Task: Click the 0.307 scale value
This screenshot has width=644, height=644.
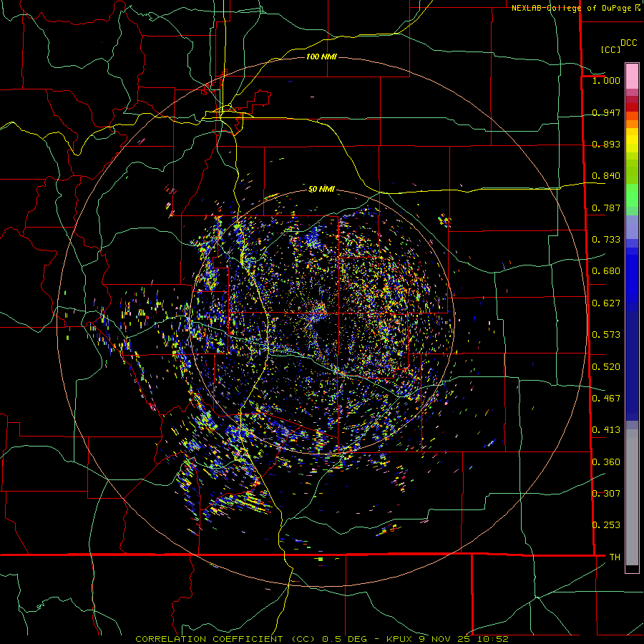Action: pos(606,493)
